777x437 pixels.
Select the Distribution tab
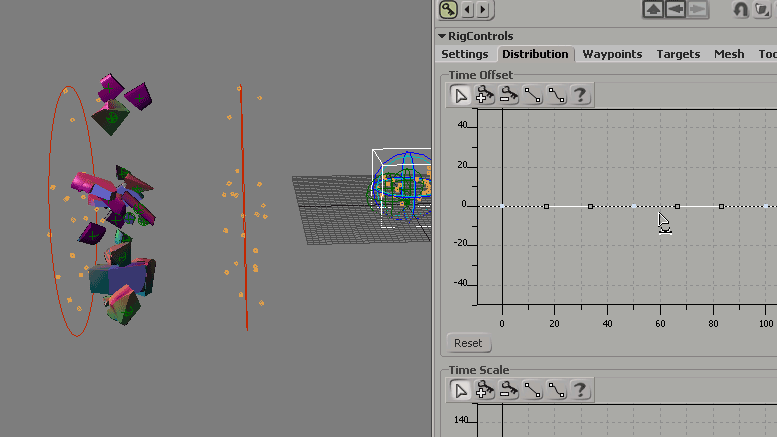pyautogui.click(x=535, y=54)
